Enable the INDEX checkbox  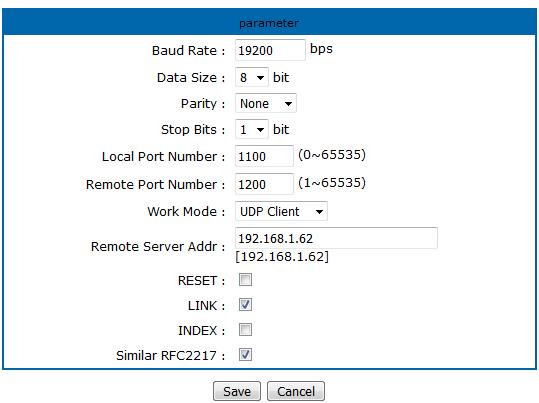(x=245, y=330)
